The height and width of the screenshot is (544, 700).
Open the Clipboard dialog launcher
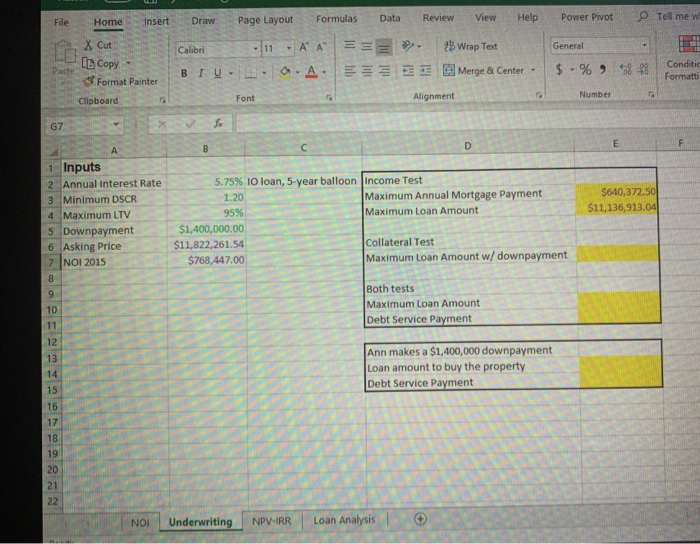[162, 100]
